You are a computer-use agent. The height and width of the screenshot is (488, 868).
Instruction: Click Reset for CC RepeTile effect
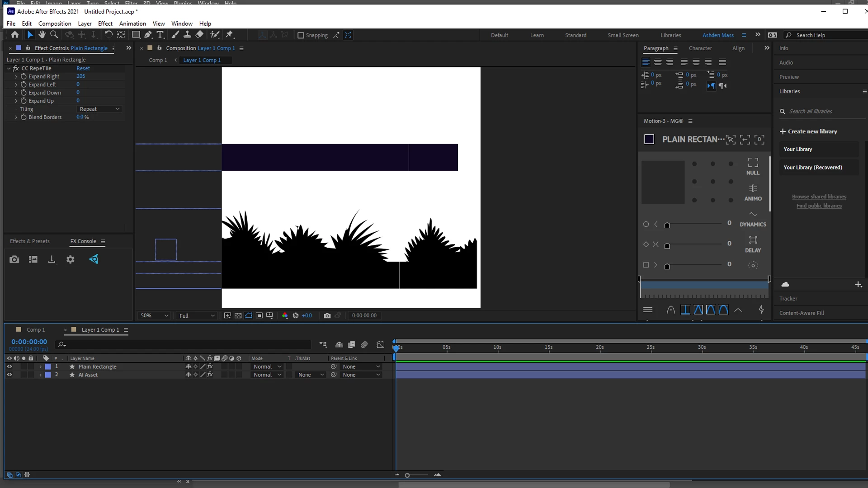pyautogui.click(x=83, y=68)
